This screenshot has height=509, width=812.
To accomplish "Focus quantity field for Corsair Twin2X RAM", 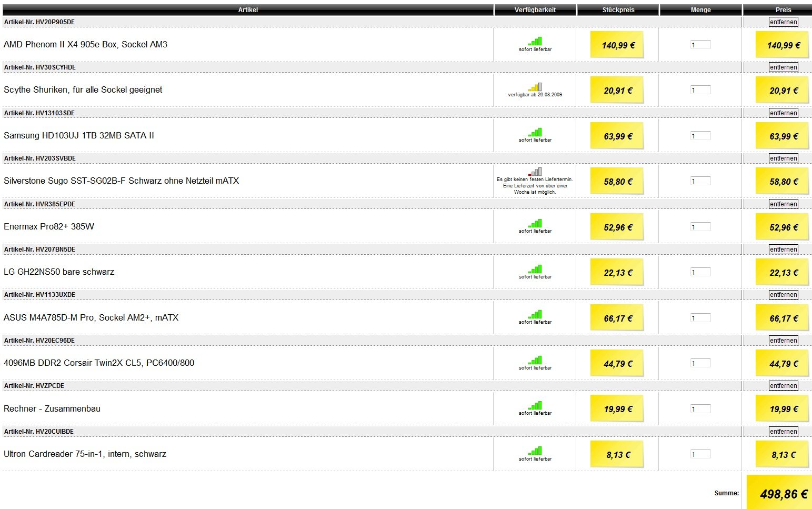I will (x=700, y=363).
